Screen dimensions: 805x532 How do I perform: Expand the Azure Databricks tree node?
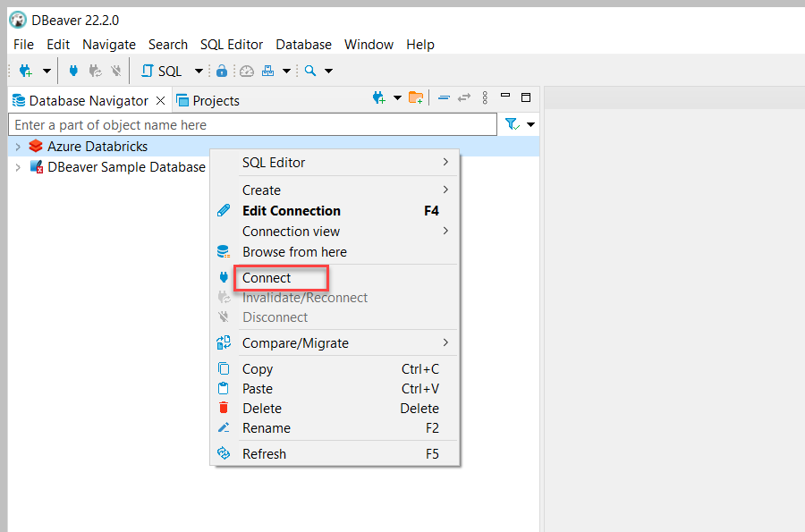[x=18, y=147]
